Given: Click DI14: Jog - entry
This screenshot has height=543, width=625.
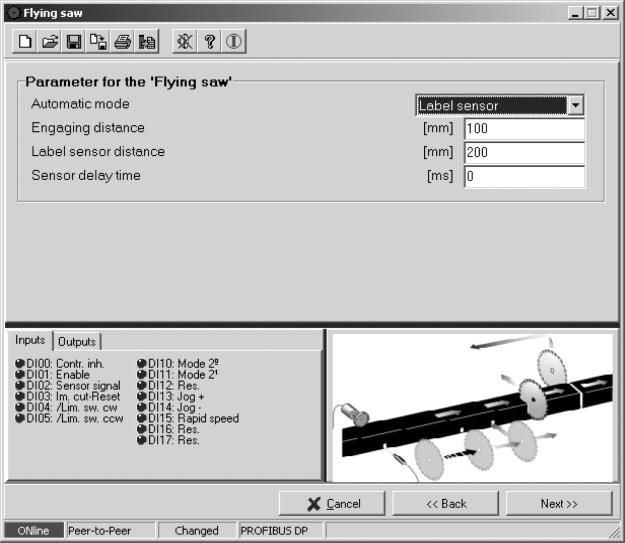Looking at the screenshot, I should [x=169, y=407].
